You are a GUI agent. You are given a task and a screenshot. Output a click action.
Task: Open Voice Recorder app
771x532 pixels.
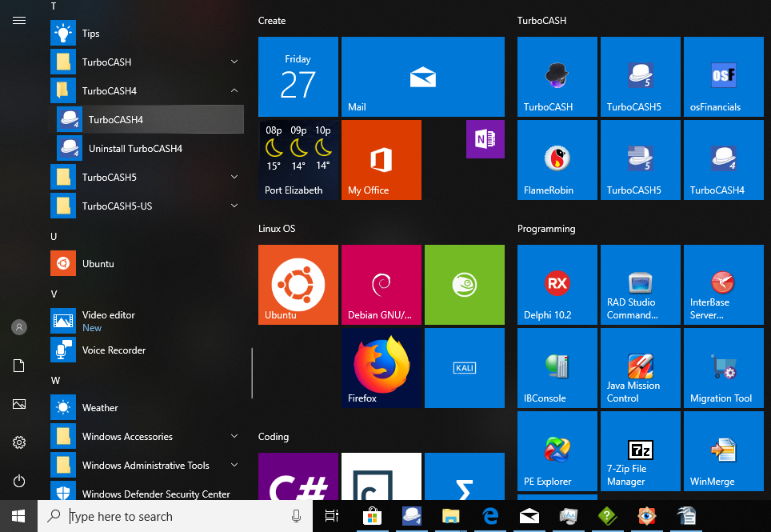tap(146, 350)
